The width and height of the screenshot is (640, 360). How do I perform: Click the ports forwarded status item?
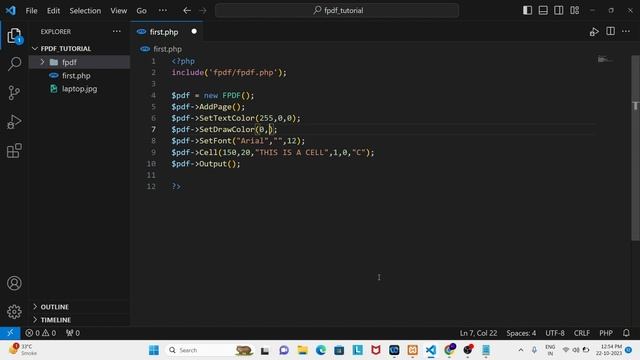pos(73,333)
